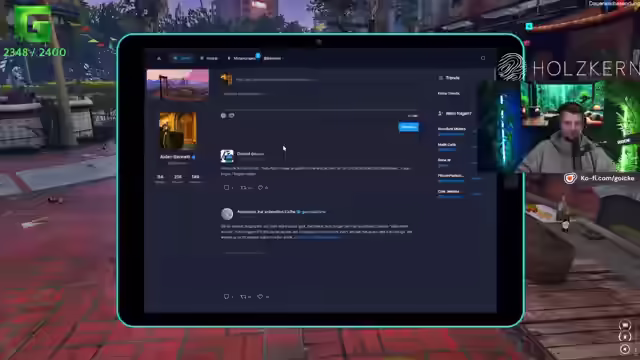Click the collapse arrow icon in the top bar
The height and width of the screenshot is (360, 640).
pyautogui.click(x=159, y=58)
